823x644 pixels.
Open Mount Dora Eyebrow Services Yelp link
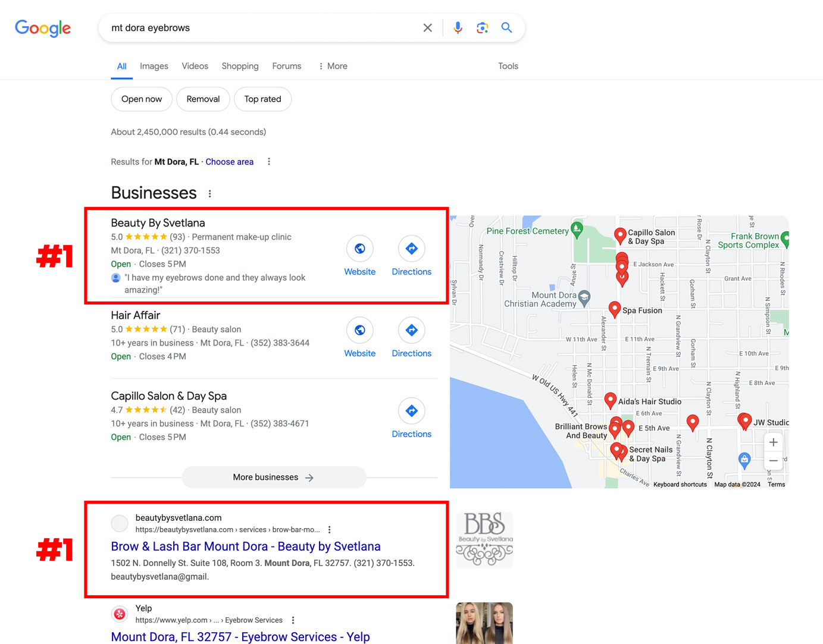tap(240, 637)
